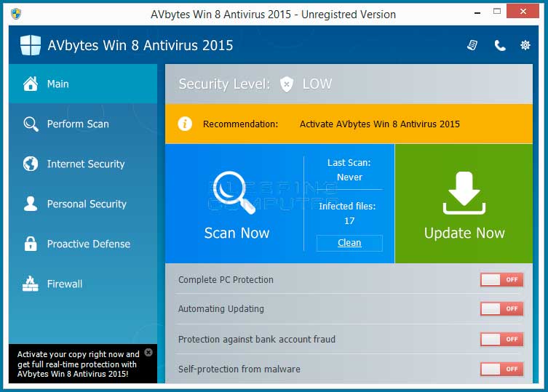Image resolution: width=548 pixels, height=392 pixels.
Task: Enable Self-protection from malware switch
Action: tap(502, 369)
